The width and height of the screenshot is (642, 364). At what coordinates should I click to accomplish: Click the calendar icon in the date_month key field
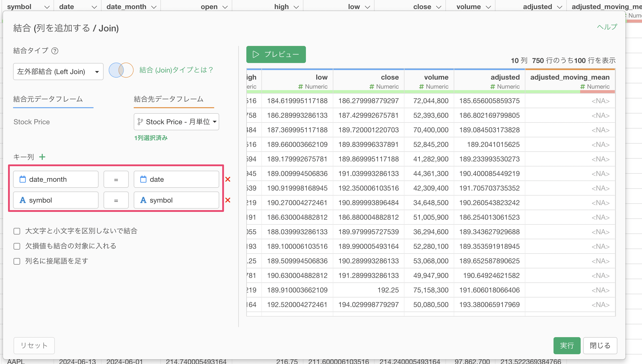pyautogui.click(x=23, y=179)
